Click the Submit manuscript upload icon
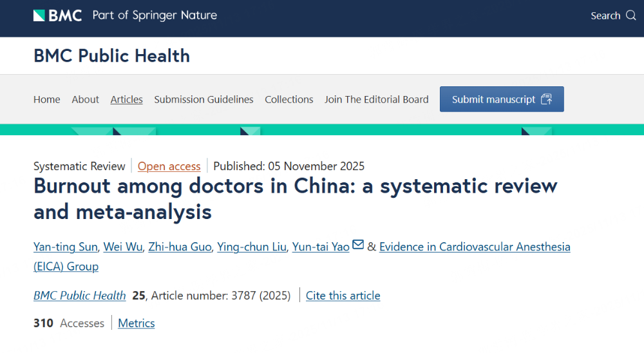The image size is (644, 353). [x=547, y=99]
